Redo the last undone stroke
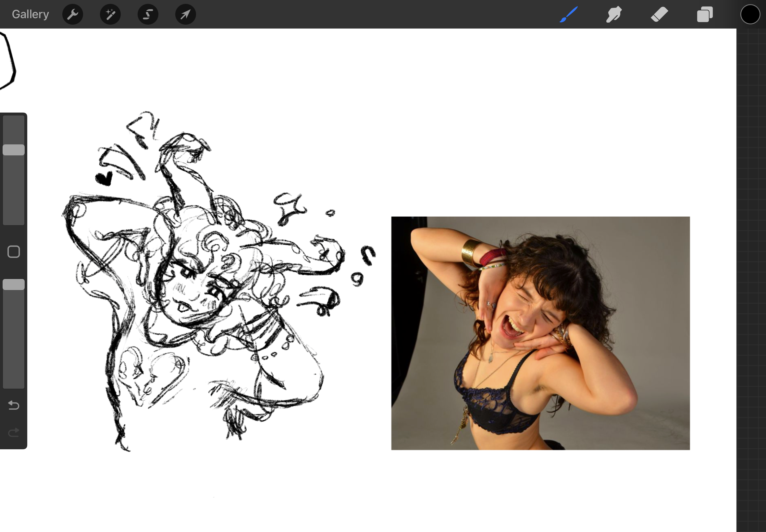766x532 pixels. (x=14, y=432)
